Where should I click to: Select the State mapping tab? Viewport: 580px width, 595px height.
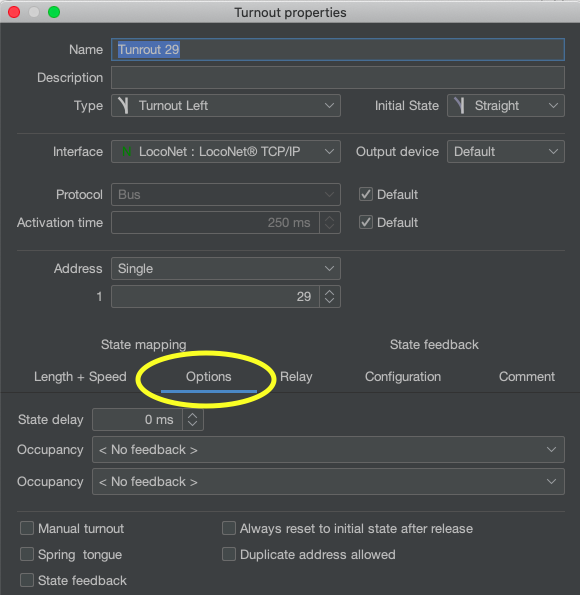point(143,345)
